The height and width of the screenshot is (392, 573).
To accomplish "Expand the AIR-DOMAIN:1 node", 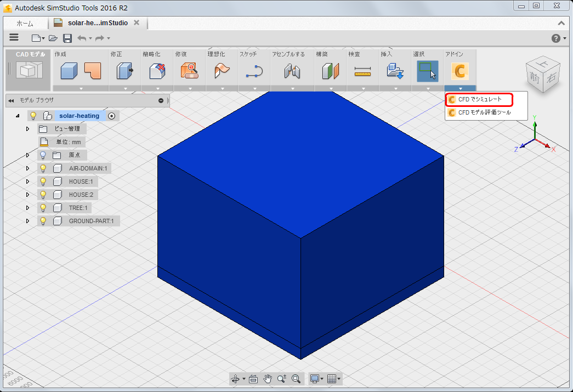I will [x=27, y=168].
